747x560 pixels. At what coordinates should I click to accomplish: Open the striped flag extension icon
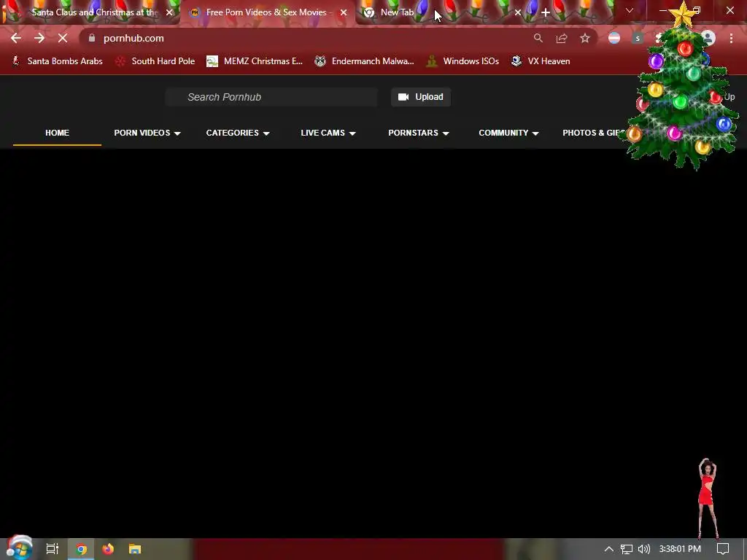(614, 38)
